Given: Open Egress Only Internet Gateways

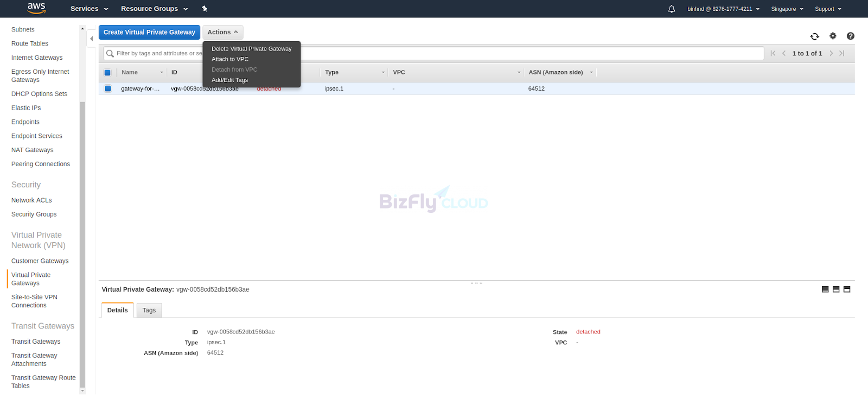Looking at the screenshot, I should [40, 75].
